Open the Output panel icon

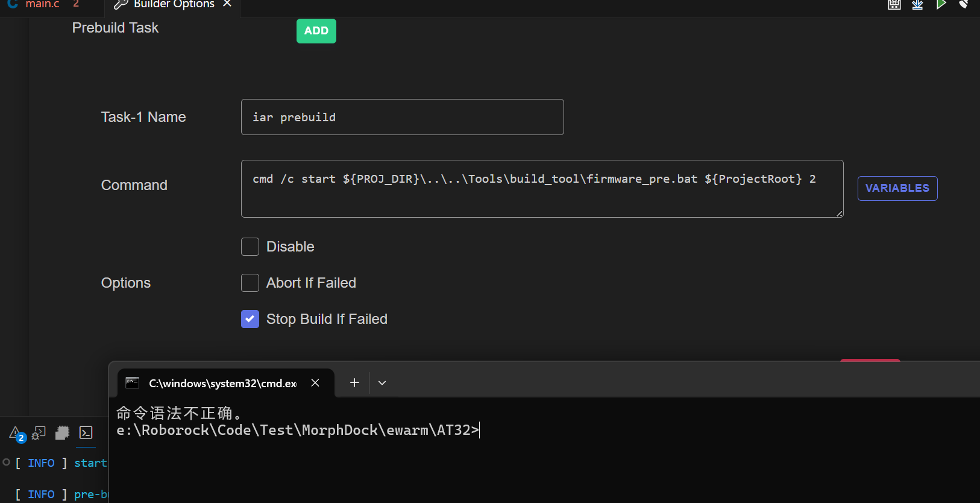pos(62,433)
